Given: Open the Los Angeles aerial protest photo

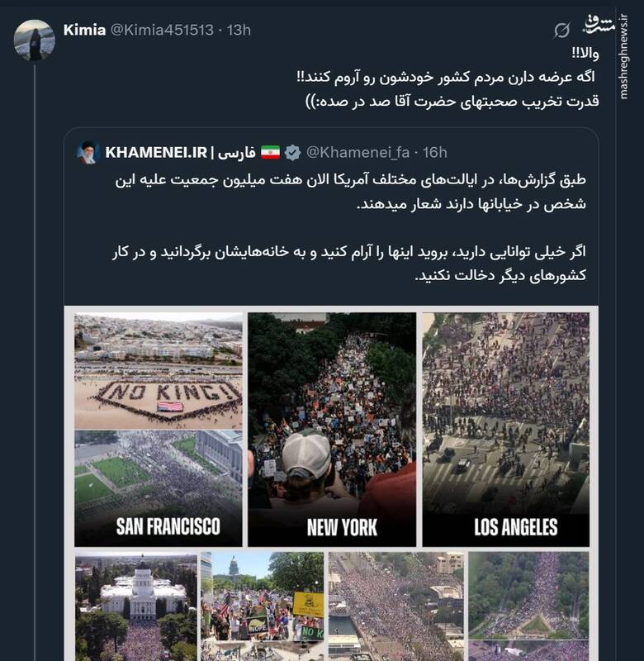Looking at the screenshot, I should (x=506, y=429).
